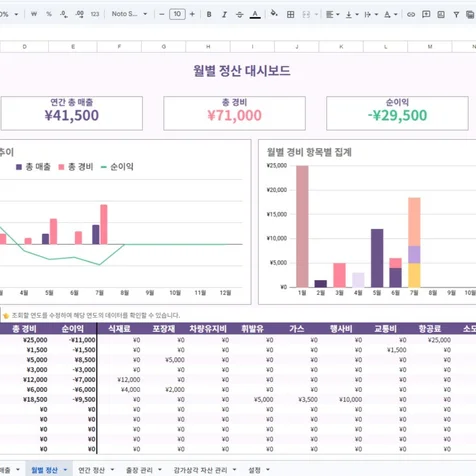Open the 감가상각 자산 관리 sheet tab

coord(200,470)
